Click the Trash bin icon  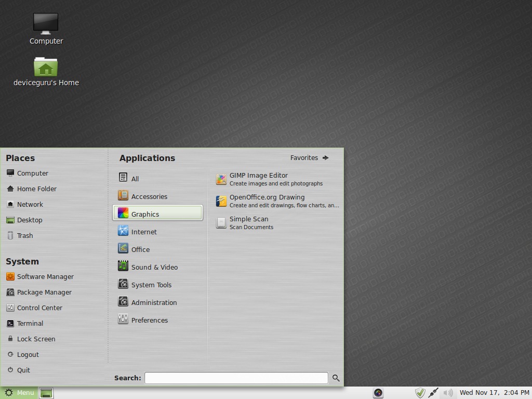[x=10, y=236]
